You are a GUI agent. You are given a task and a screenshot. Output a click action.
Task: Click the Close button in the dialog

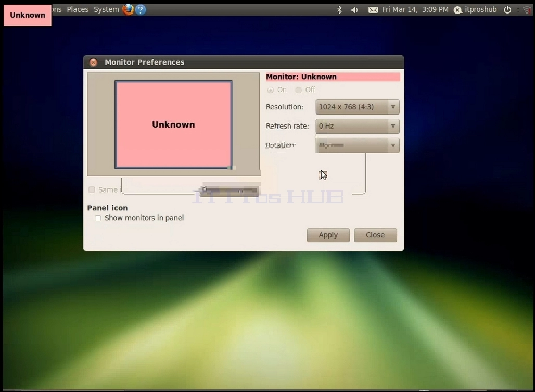[x=375, y=235]
